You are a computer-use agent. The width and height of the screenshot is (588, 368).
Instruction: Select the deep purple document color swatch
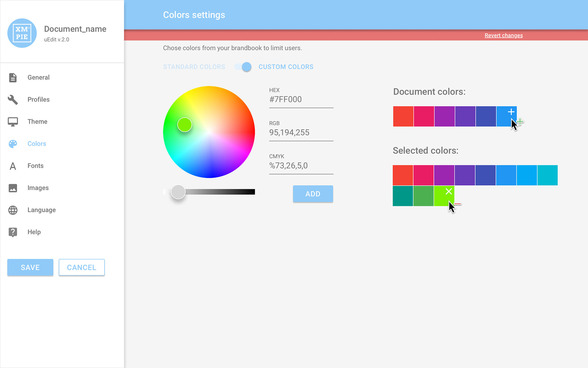click(465, 117)
